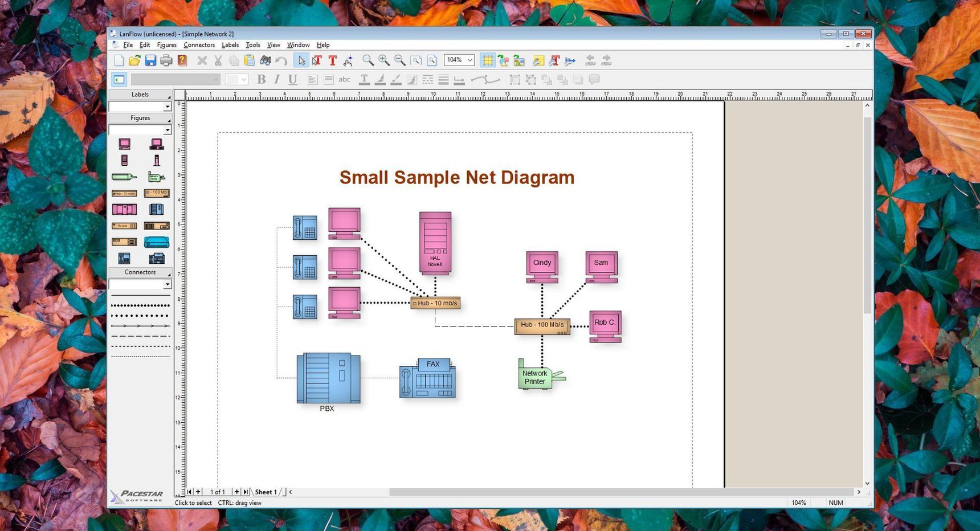Click the Small Sample Net Diagram title
The height and width of the screenshot is (531, 980).
click(457, 178)
